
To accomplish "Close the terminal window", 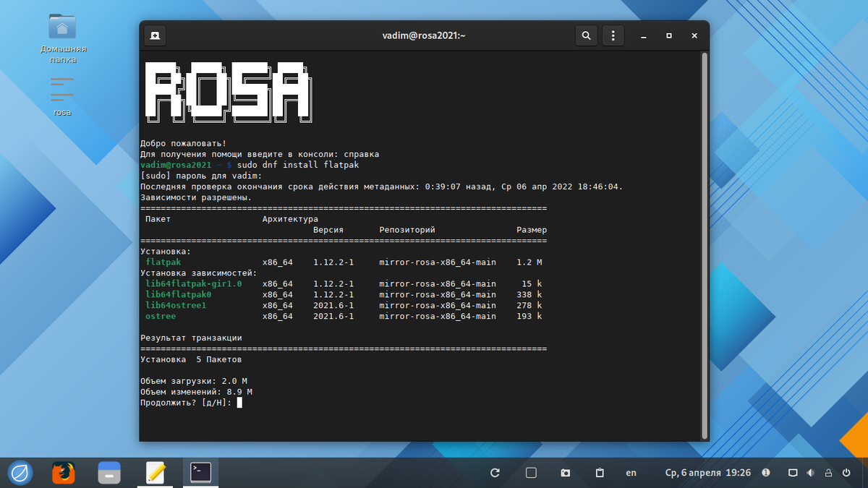I will (x=694, y=35).
